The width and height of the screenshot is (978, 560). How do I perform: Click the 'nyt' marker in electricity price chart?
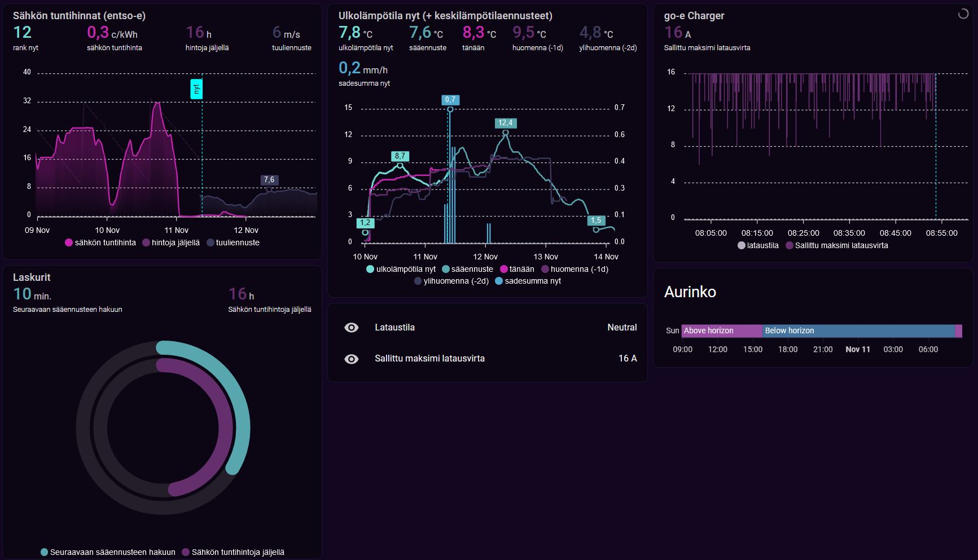click(196, 89)
